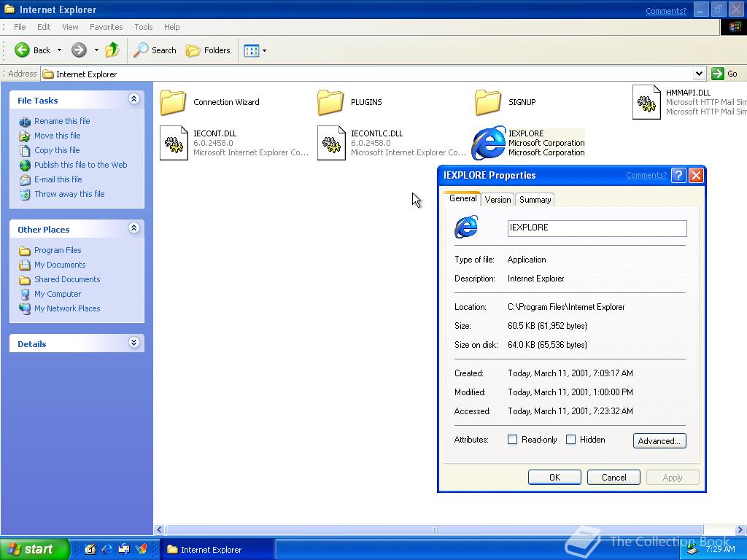Screen dimensions: 747x560
Task: Switch to the Version tab
Action: [x=498, y=200]
